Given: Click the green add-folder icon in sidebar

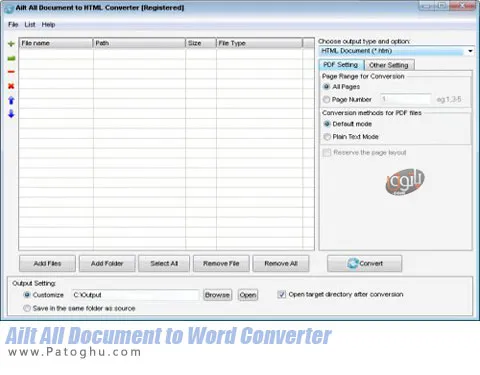Looking at the screenshot, I should click(11, 58).
